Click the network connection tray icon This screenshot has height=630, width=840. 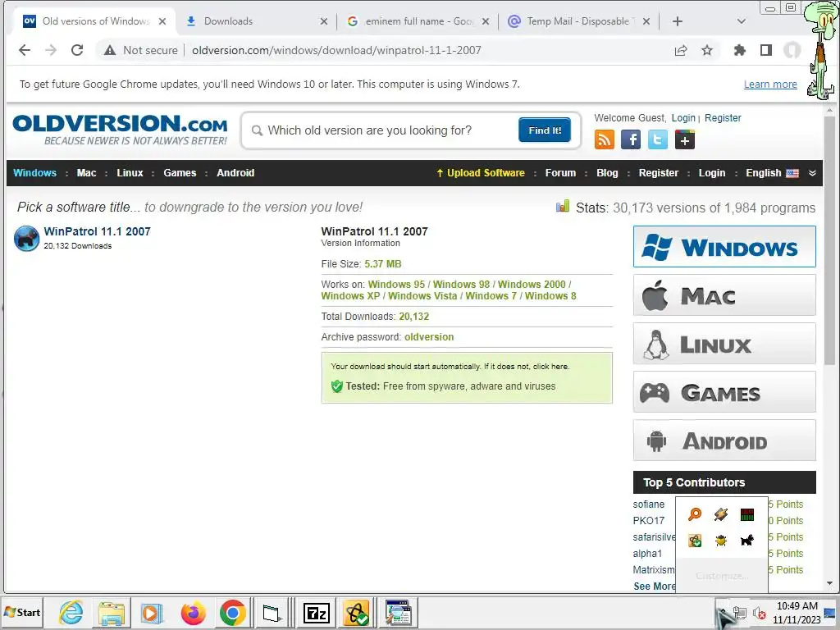coord(741,612)
